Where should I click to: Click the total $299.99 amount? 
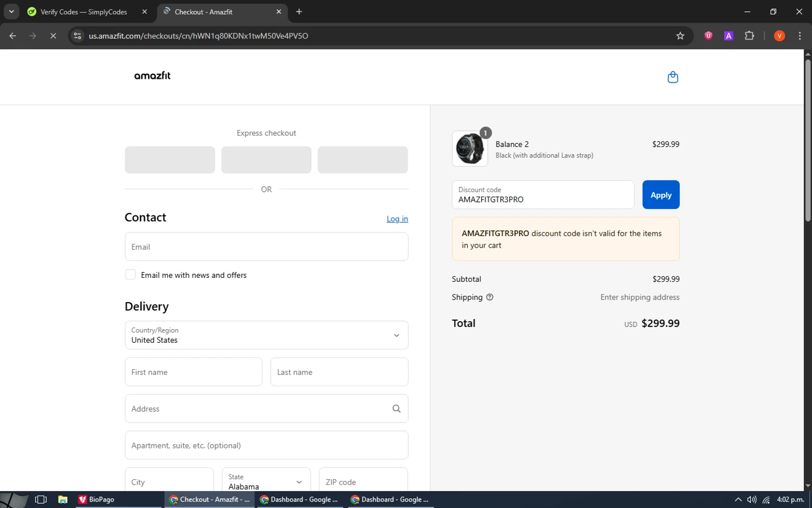point(660,323)
